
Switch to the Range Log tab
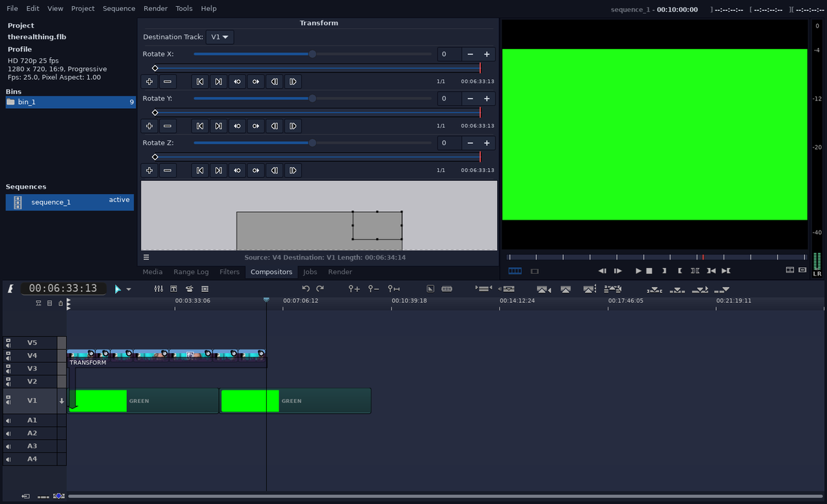pos(191,272)
